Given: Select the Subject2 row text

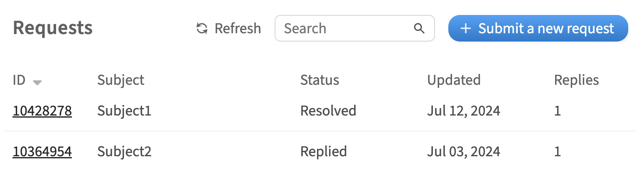Looking at the screenshot, I should pyautogui.click(x=124, y=151).
